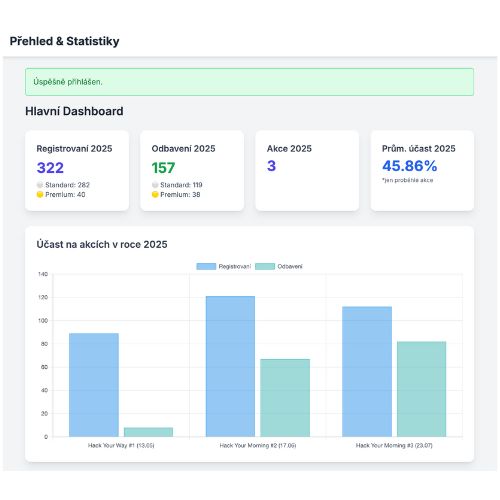Select the white Standard dot under Registrovaní 2025
Viewport: 500px width, 500px height.
pyautogui.click(x=40, y=185)
